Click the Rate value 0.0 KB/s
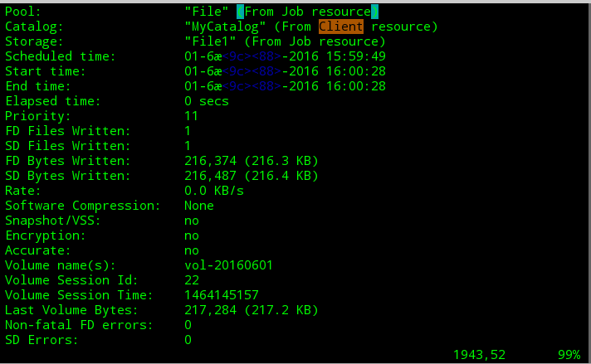Viewport: 591px width, 364px height. click(x=214, y=191)
